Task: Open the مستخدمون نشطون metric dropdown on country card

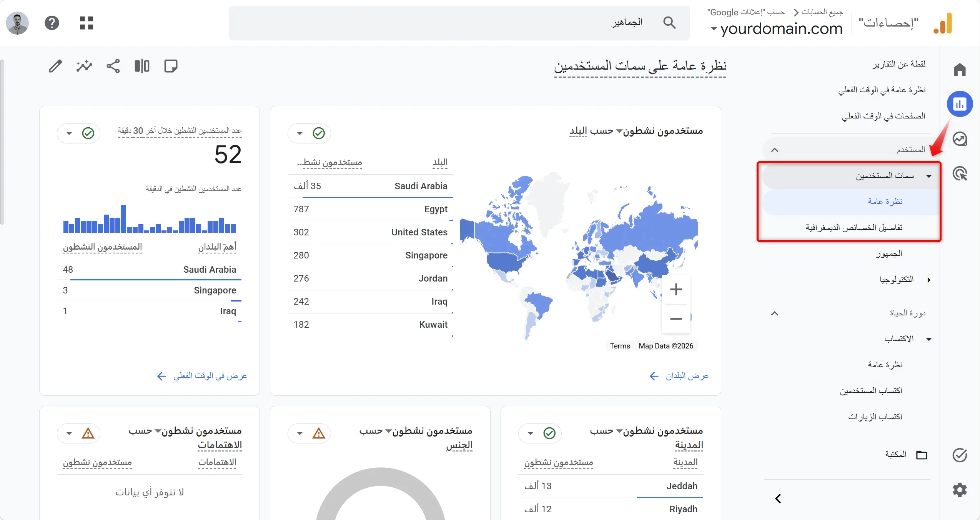Action: pyautogui.click(x=619, y=132)
